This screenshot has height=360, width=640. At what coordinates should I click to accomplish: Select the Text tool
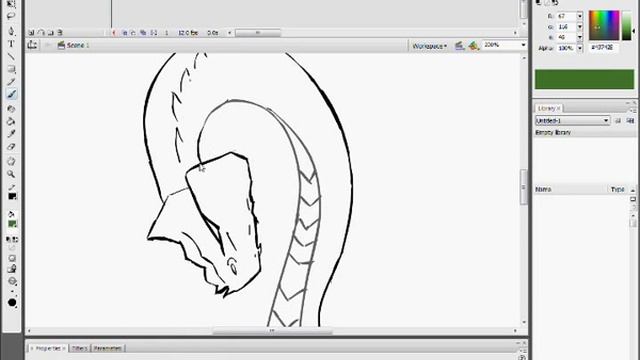(11, 44)
